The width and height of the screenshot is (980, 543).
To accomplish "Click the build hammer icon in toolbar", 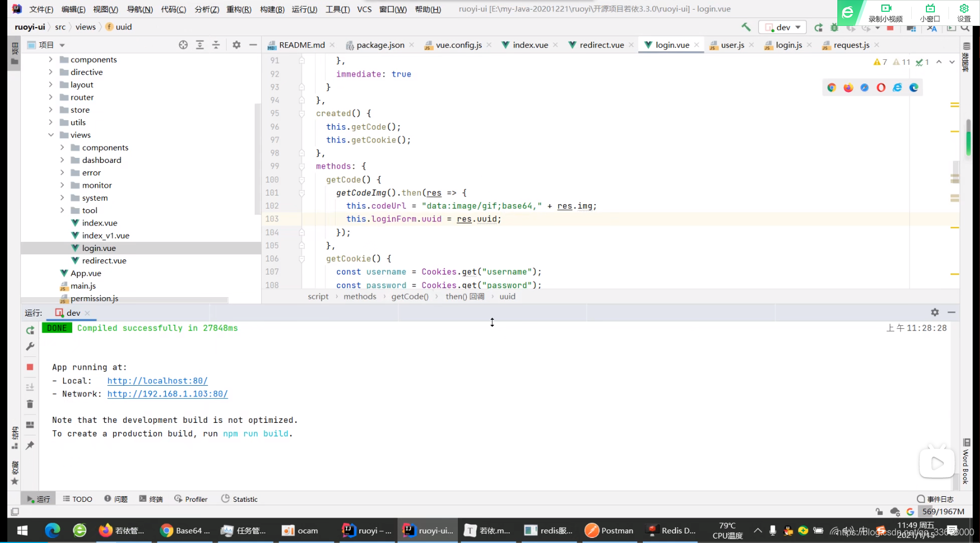I will coord(746,27).
